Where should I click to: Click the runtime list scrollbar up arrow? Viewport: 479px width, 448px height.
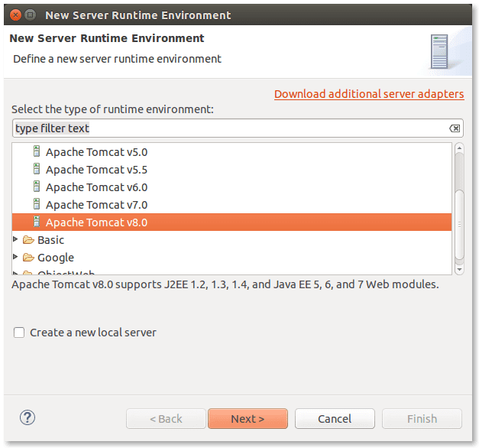(459, 148)
